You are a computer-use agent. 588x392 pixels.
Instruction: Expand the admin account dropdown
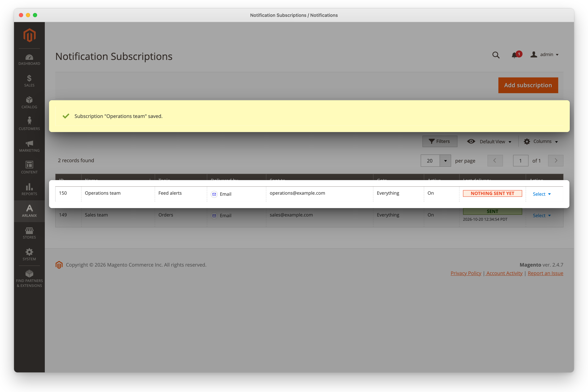pyautogui.click(x=545, y=54)
